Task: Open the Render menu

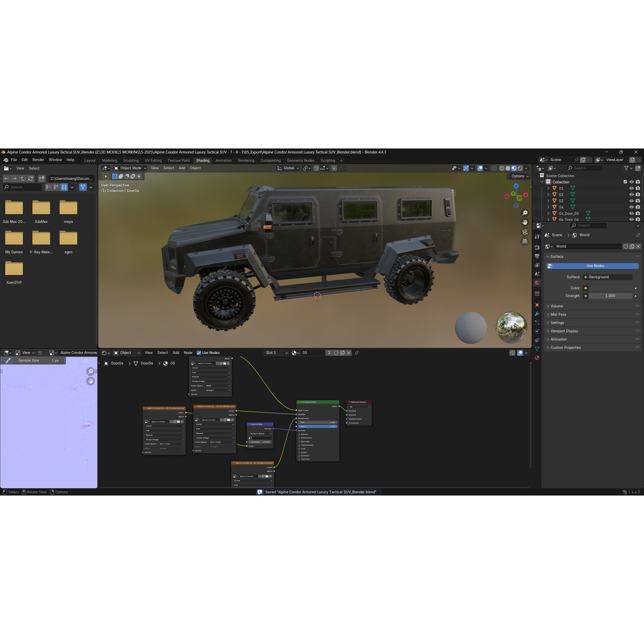Action: point(38,160)
